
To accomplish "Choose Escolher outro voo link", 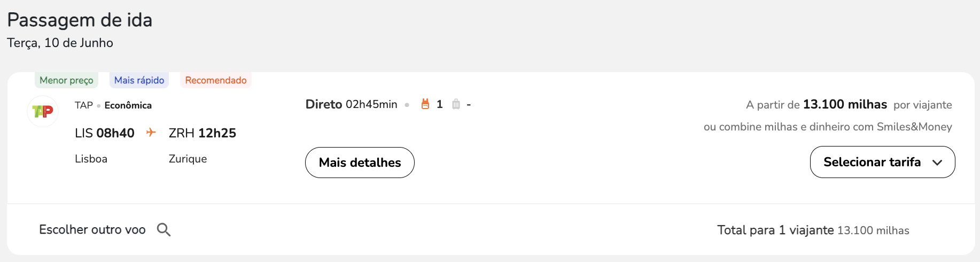I will point(92,230).
